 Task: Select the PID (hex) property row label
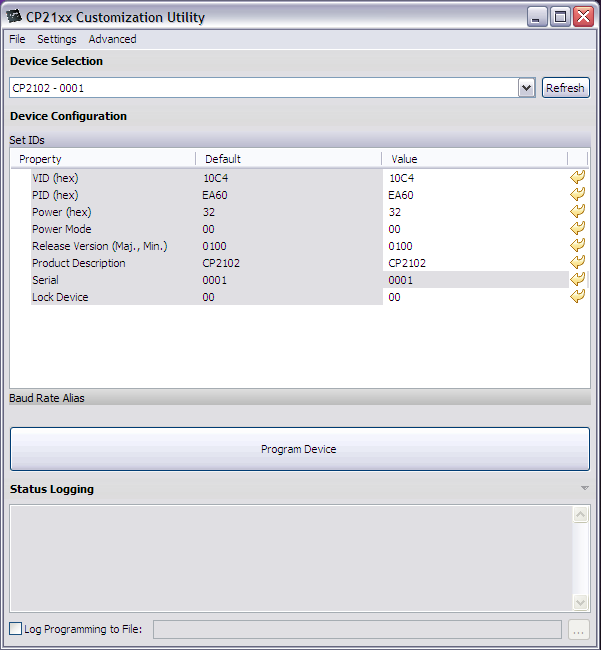pos(55,195)
